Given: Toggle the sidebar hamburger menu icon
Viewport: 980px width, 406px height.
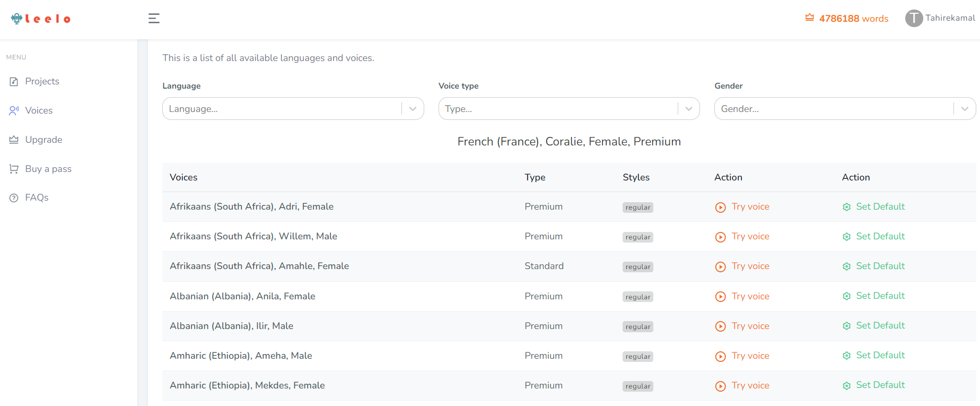Looking at the screenshot, I should point(154,19).
